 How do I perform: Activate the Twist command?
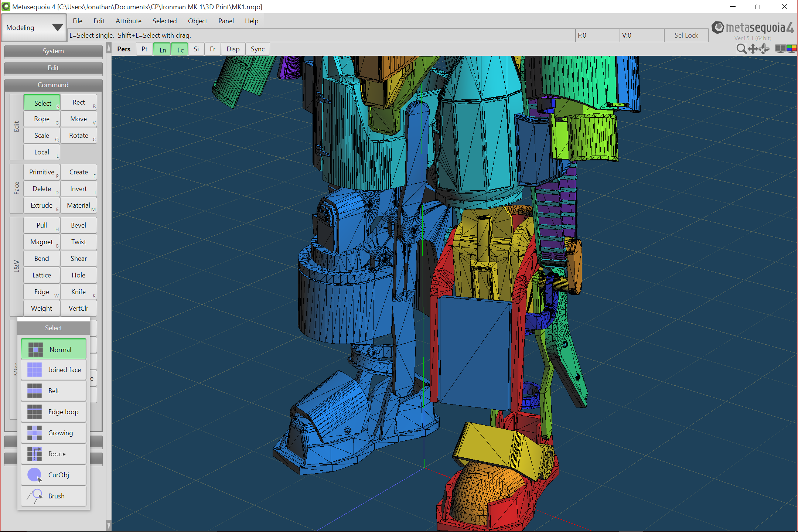click(79, 242)
